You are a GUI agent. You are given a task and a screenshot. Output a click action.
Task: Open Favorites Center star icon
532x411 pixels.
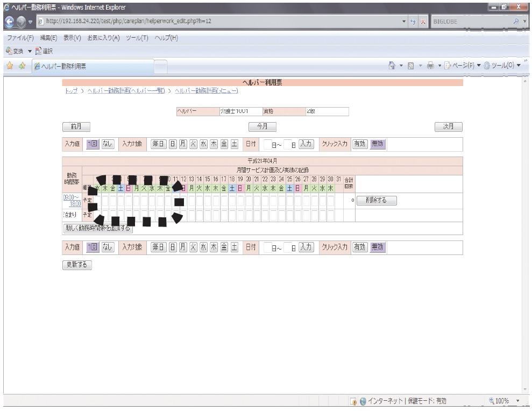(x=10, y=66)
